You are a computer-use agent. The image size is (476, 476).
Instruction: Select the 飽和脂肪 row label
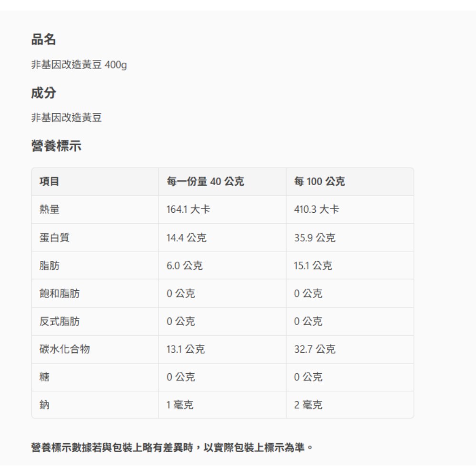pyautogui.click(x=59, y=294)
